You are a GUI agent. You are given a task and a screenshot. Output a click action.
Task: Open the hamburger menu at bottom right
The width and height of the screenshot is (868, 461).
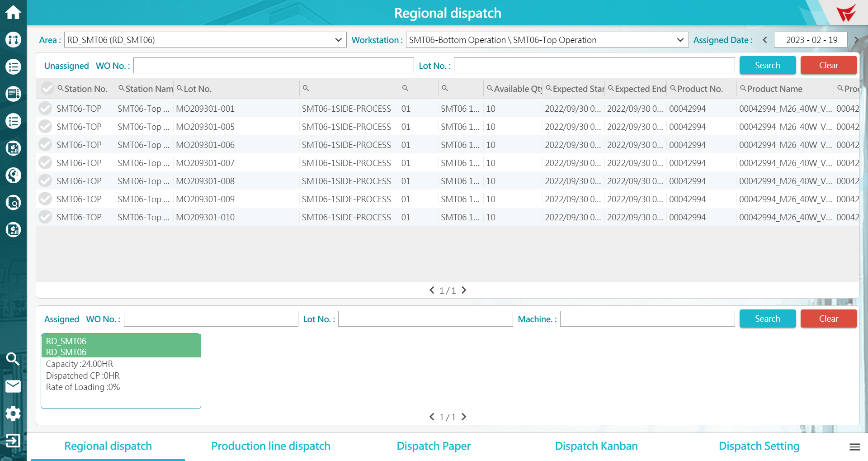point(854,447)
